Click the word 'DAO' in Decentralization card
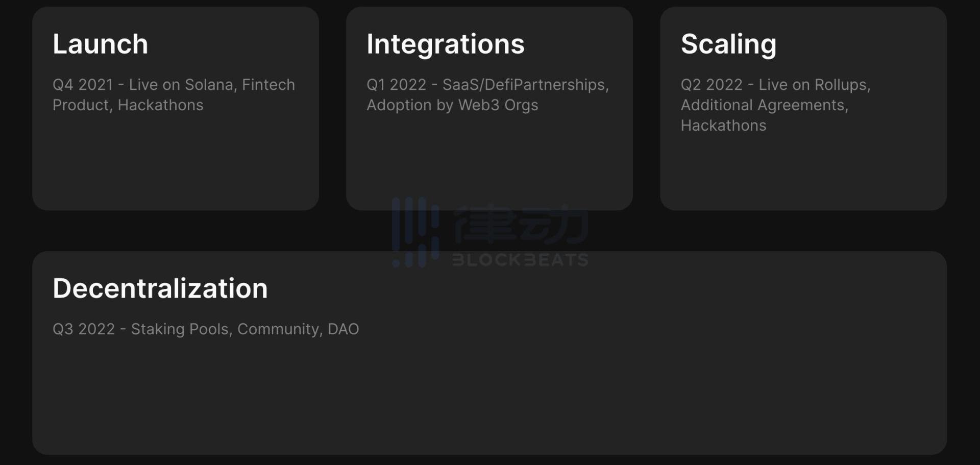Image resolution: width=980 pixels, height=465 pixels. click(x=343, y=329)
